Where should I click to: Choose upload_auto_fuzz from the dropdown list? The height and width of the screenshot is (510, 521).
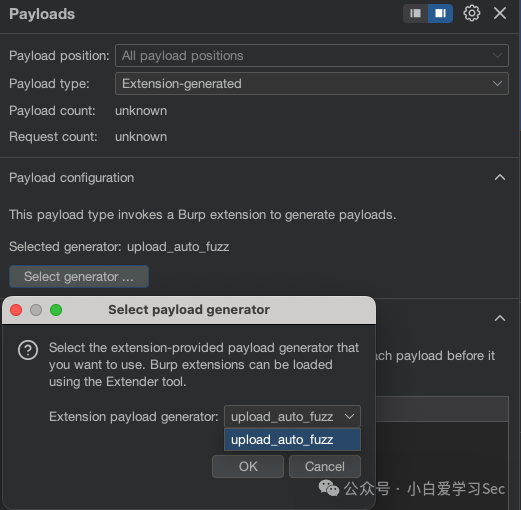pyautogui.click(x=292, y=440)
